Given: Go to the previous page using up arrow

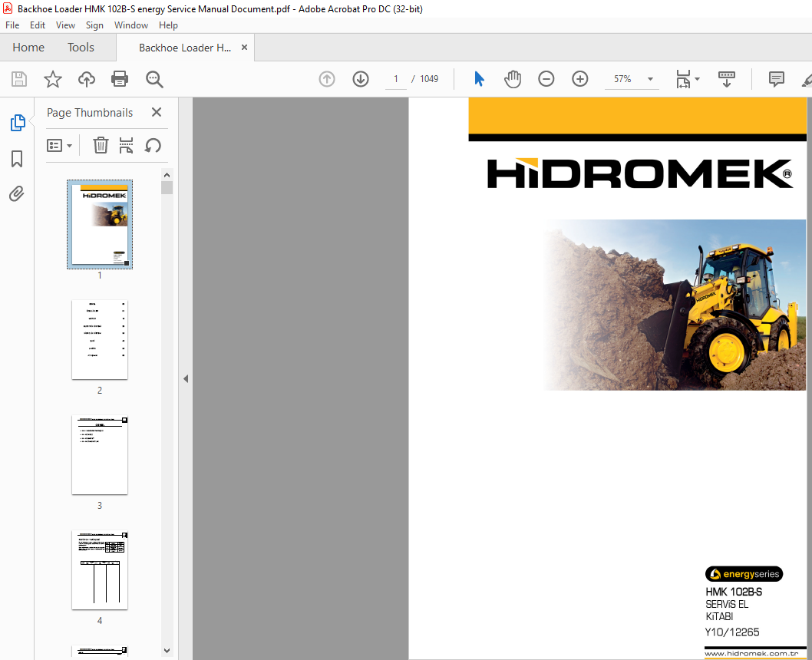Looking at the screenshot, I should click(x=327, y=79).
